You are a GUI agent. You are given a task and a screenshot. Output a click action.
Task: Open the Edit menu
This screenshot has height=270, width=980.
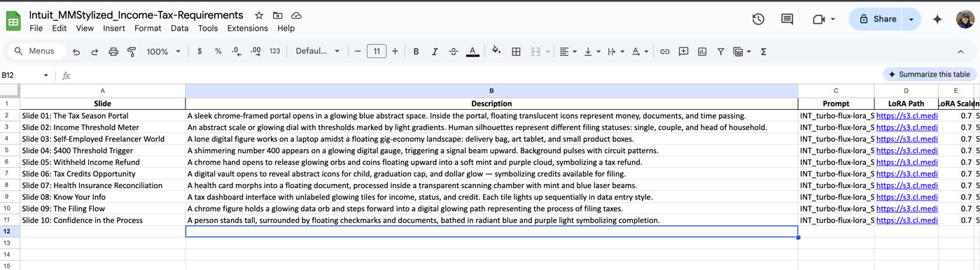tap(59, 29)
